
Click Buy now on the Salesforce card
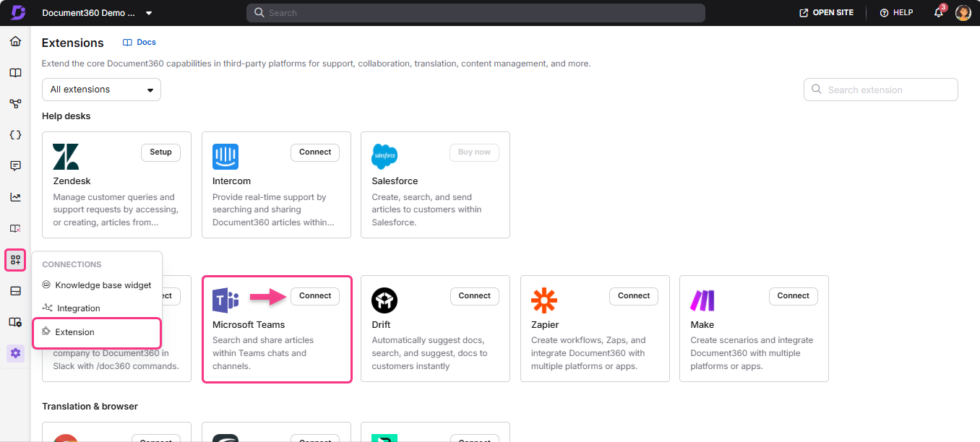(474, 152)
